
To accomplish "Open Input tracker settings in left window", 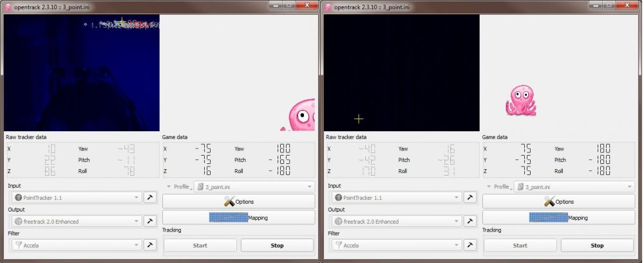I will 150,197.
